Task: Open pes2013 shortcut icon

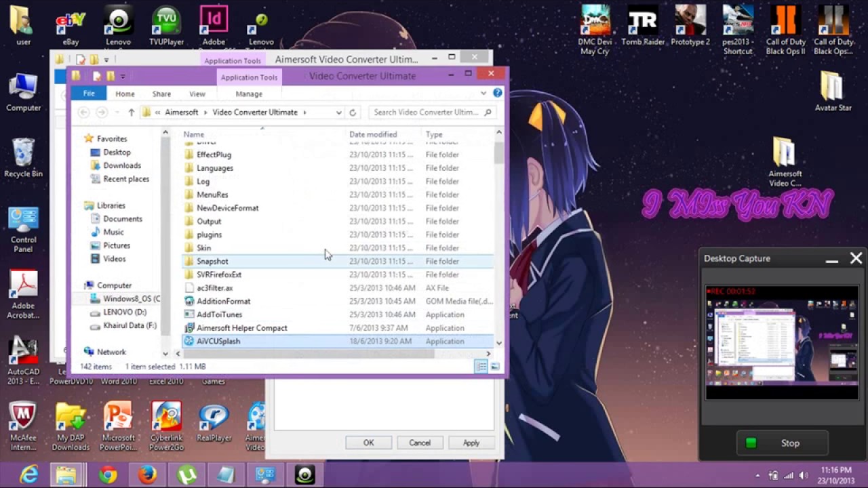Action: pyautogui.click(x=738, y=30)
